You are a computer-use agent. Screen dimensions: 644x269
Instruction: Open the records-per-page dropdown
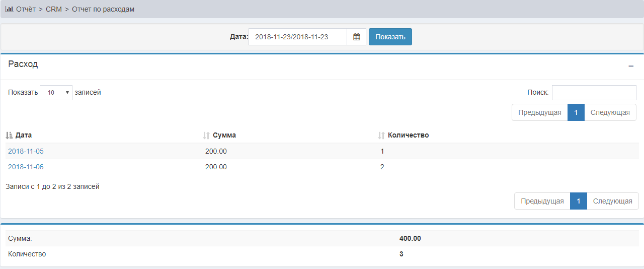(x=56, y=93)
